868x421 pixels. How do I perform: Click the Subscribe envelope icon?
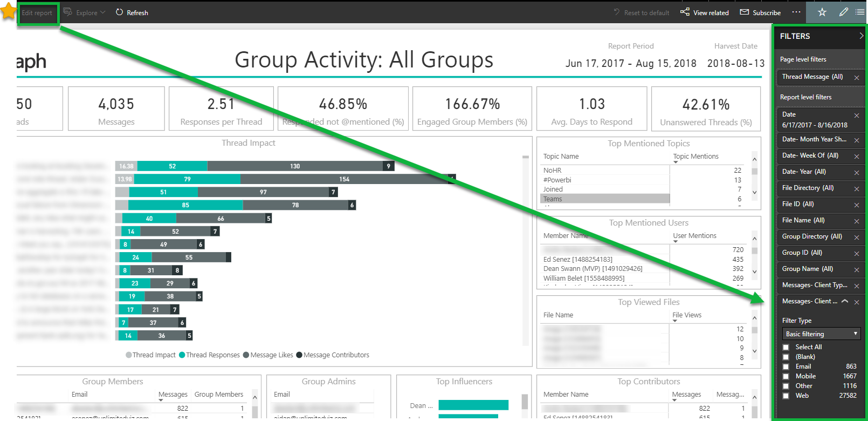tap(745, 12)
